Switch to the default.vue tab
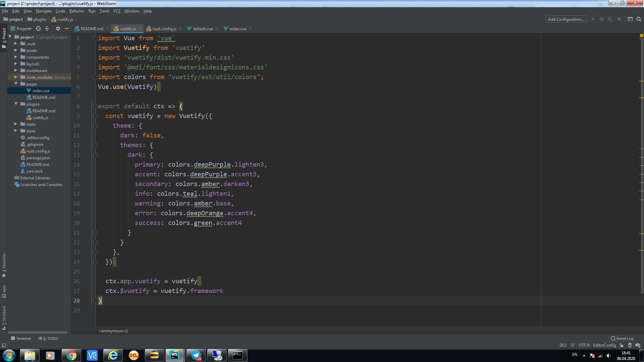 pos(203,29)
